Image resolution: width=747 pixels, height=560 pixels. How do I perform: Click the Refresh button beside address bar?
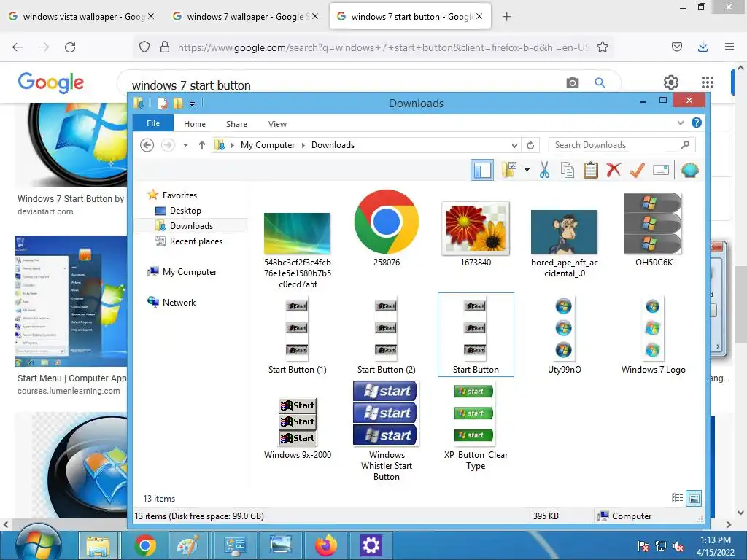point(530,145)
